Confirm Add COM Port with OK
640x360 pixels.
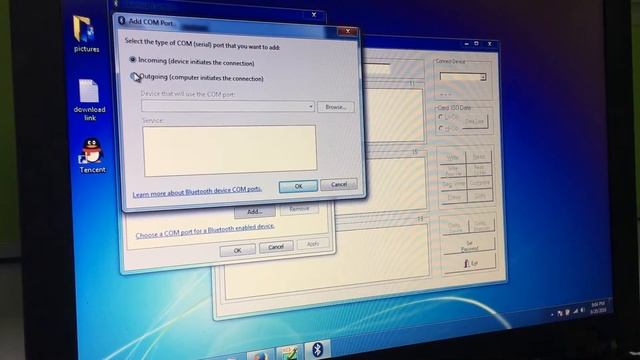point(298,186)
